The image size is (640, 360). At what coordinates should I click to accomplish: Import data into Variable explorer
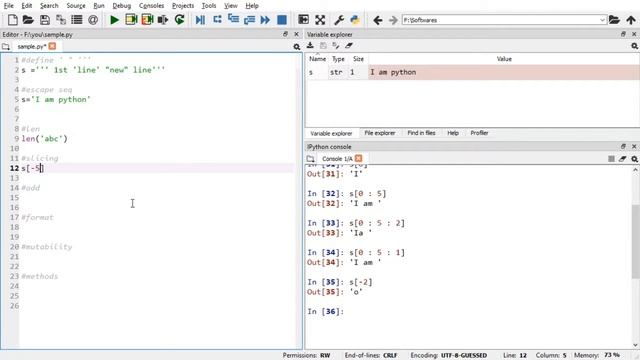(x=310, y=46)
